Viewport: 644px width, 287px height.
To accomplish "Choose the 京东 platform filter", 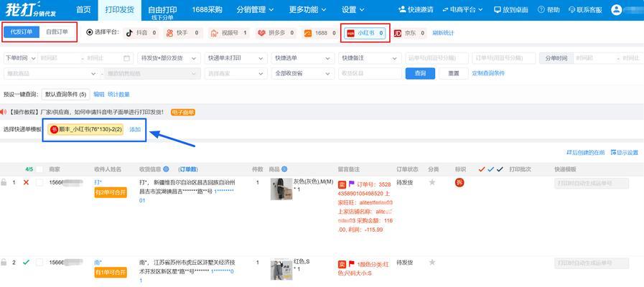I will [410, 33].
